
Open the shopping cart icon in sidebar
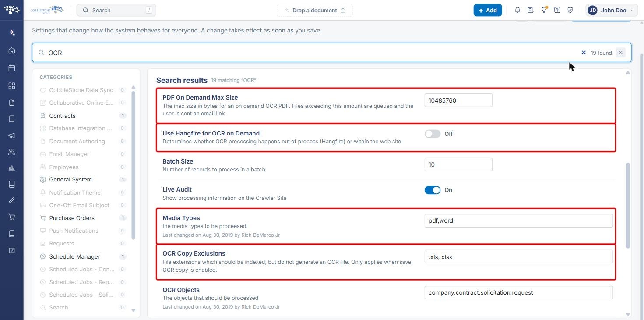[12, 217]
